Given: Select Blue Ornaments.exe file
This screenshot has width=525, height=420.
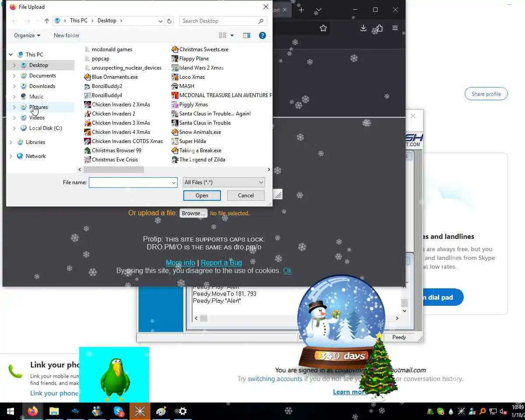Looking at the screenshot, I should (x=111, y=77).
